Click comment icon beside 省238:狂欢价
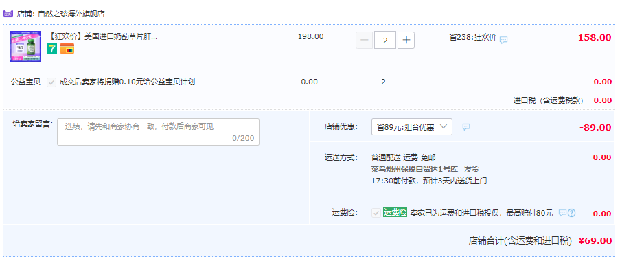The height and width of the screenshot is (261, 644). click(x=503, y=40)
